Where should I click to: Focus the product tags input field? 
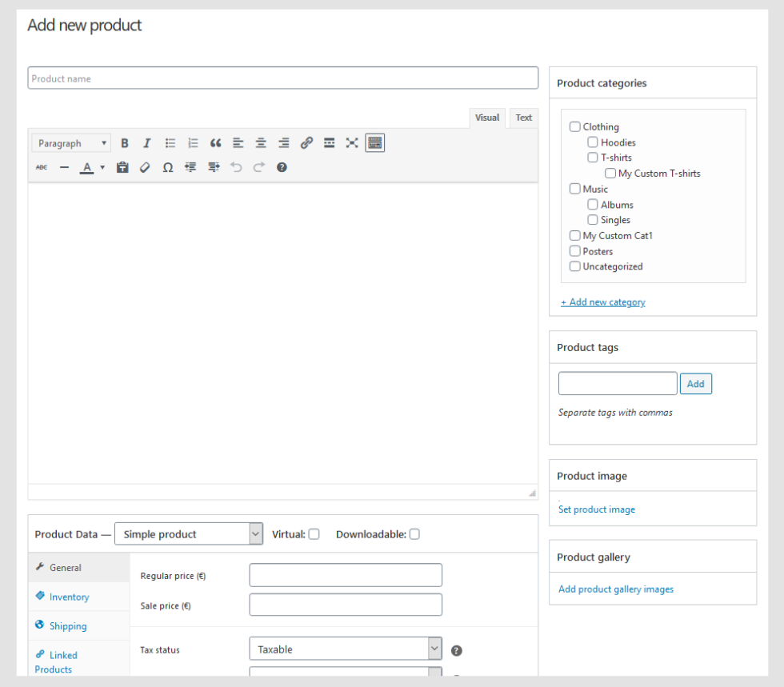click(618, 384)
